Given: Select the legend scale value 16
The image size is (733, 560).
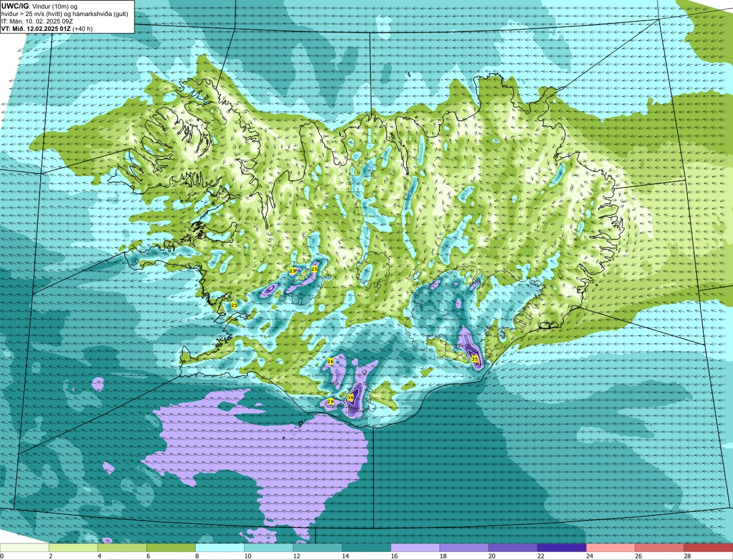Looking at the screenshot, I should pyautogui.click(x=393, y=556).
